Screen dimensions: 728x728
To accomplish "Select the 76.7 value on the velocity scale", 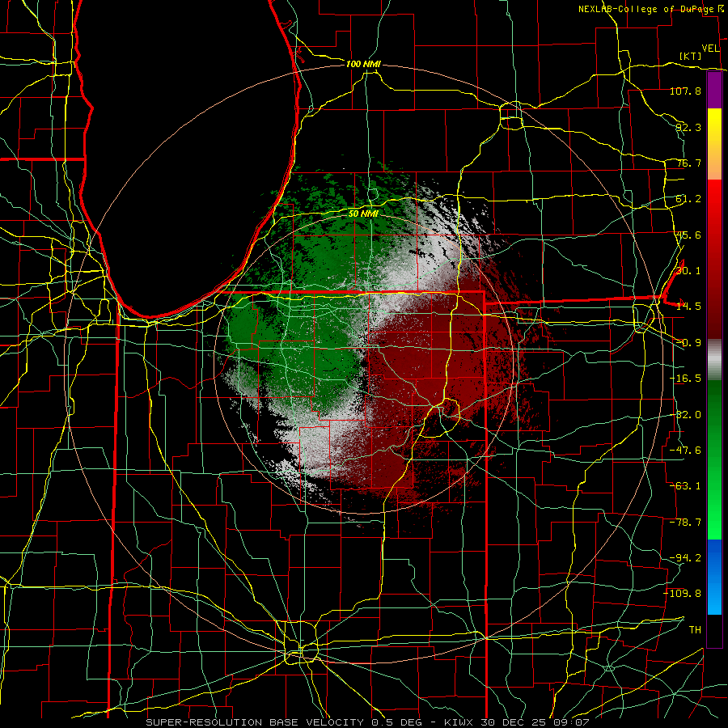I will point(688,163).
